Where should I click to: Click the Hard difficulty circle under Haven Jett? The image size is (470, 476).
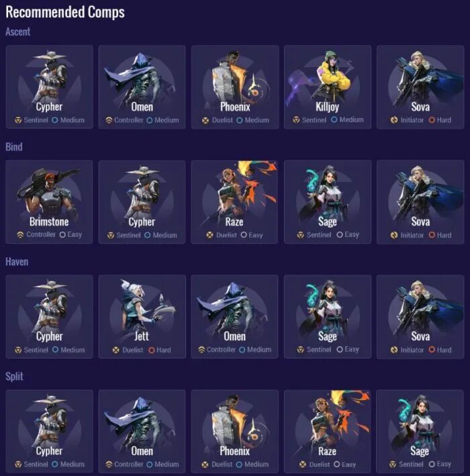(x=152, y=350)
